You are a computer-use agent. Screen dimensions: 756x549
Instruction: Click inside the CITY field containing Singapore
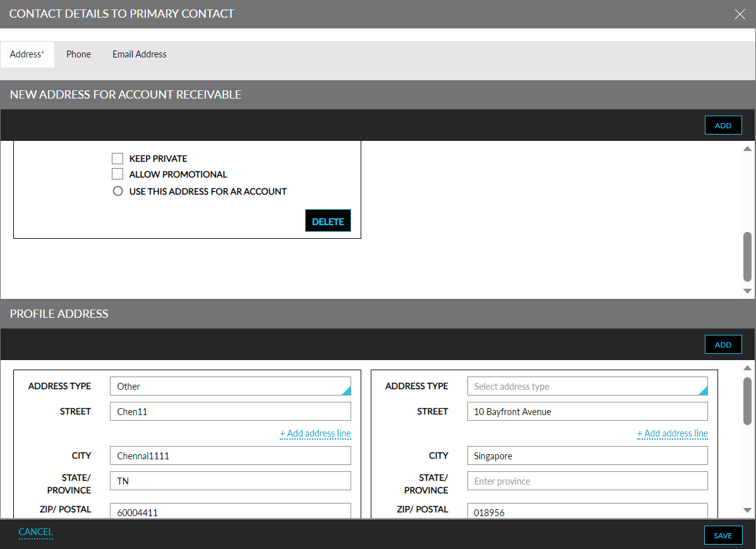pos(587,455)
